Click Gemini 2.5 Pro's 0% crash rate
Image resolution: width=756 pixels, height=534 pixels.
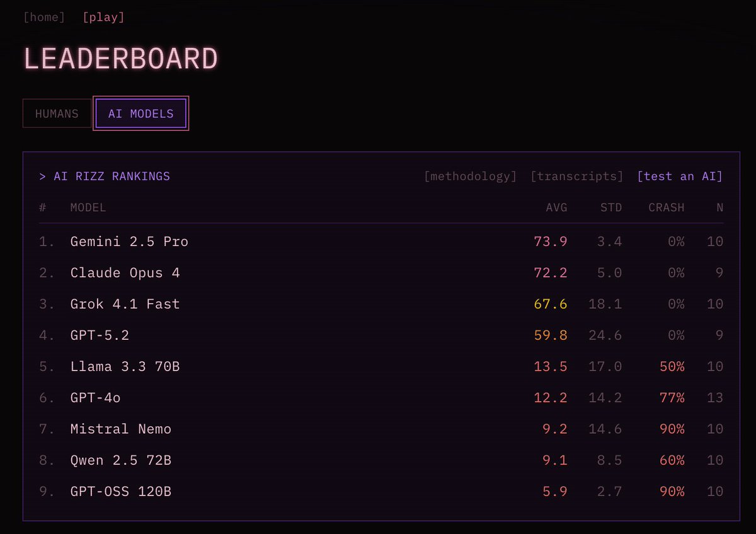[677, 241]
